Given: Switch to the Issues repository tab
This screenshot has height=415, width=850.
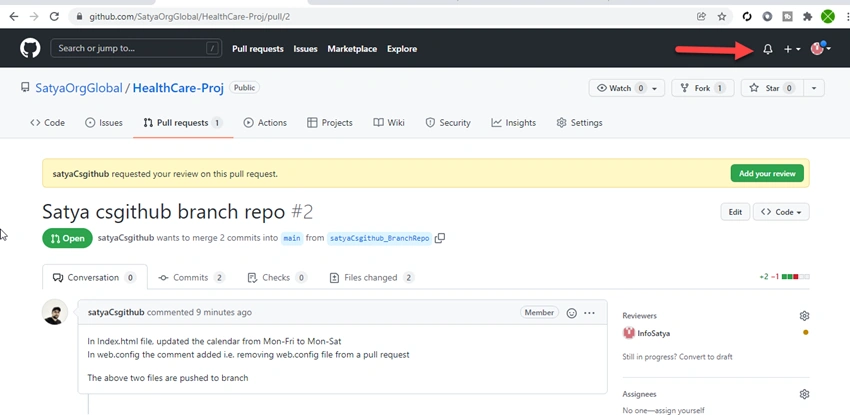Looking at the screenshot, I should [104, 123].
